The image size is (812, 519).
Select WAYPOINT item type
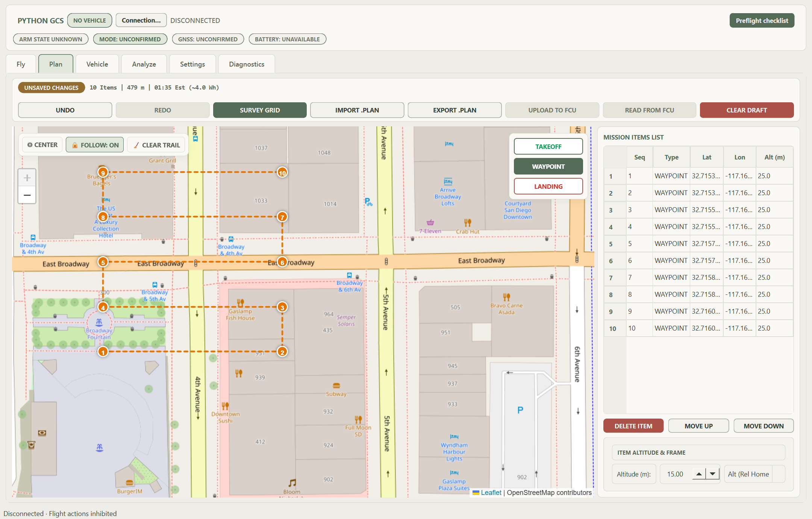(x=548, y=166)
